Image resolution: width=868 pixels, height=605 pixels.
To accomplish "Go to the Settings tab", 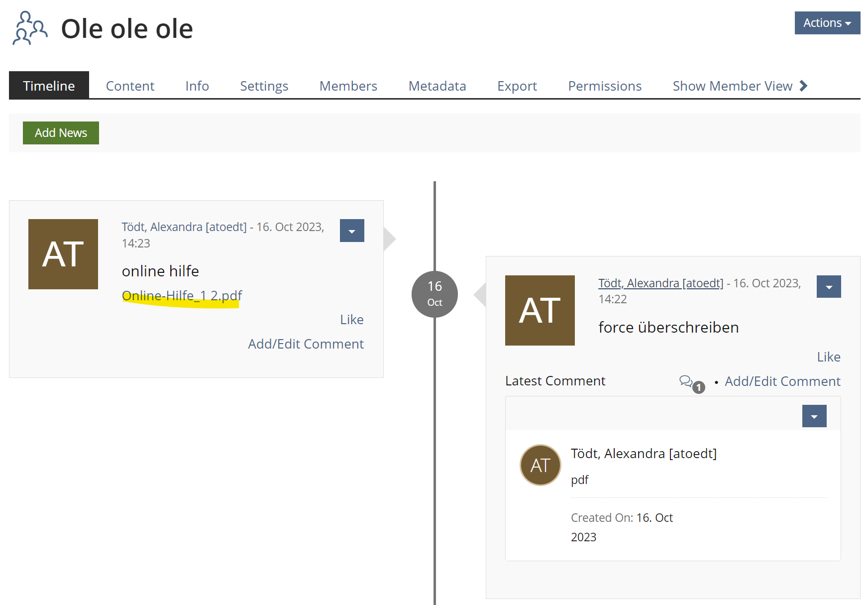I will 264,86.
